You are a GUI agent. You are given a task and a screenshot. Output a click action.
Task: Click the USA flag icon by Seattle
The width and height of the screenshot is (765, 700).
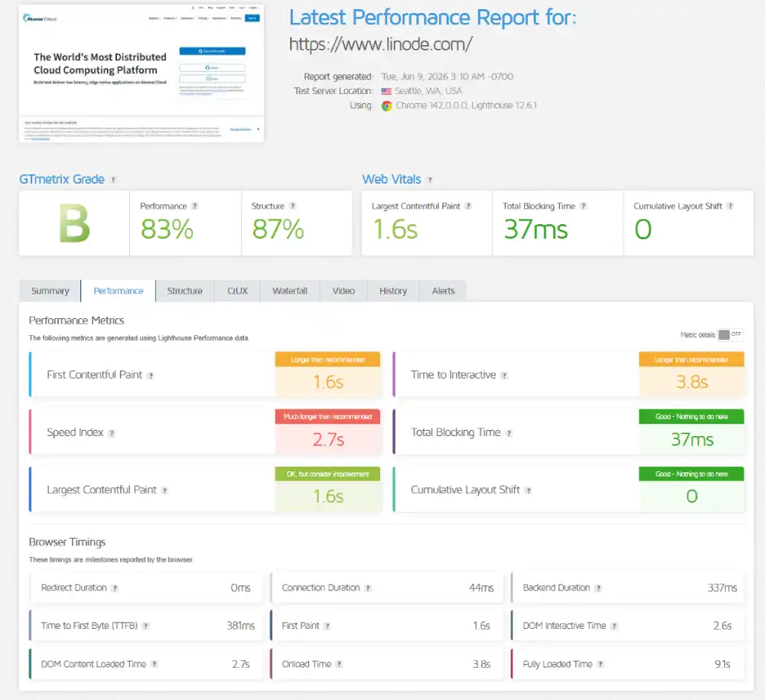click(x=386, y=91)
